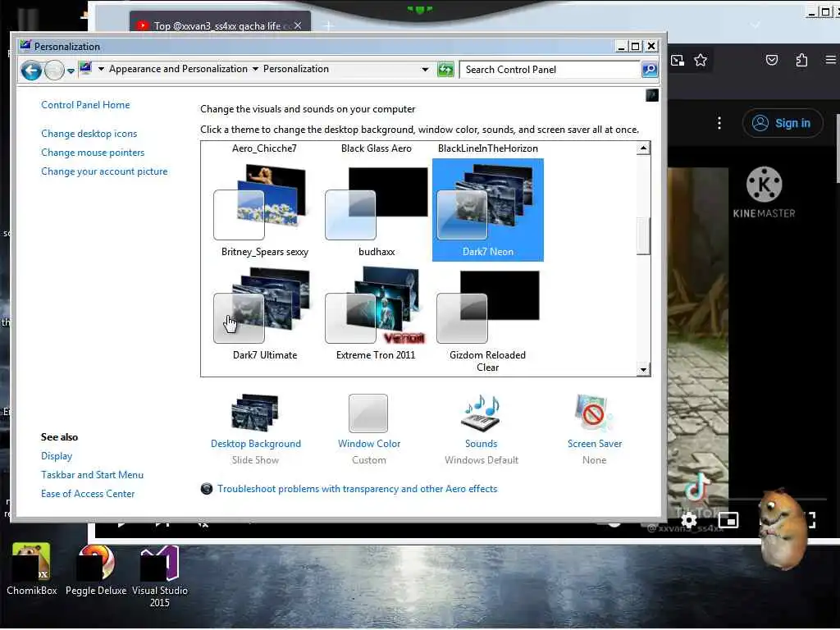
Task: Open YouTube three-dot settings menu
Action: point(719,123)
